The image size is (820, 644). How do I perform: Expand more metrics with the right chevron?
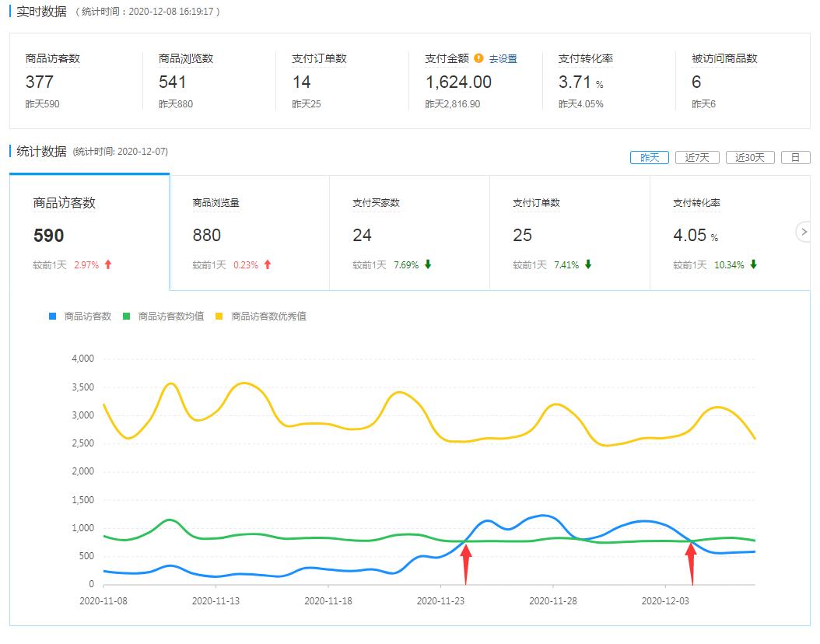click(804, 232)
